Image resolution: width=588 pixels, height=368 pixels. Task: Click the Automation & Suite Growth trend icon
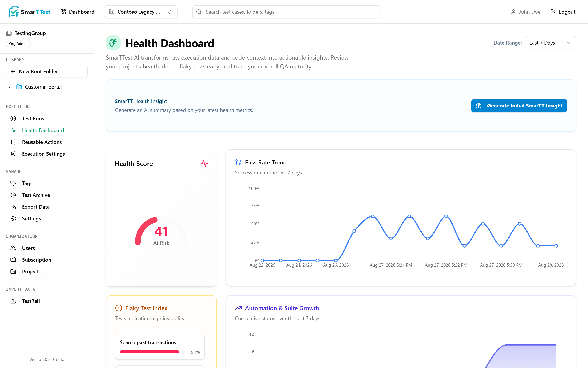point(238,308)
